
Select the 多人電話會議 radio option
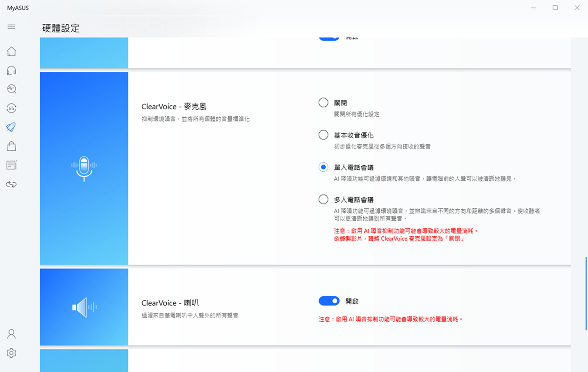(323, 199)
